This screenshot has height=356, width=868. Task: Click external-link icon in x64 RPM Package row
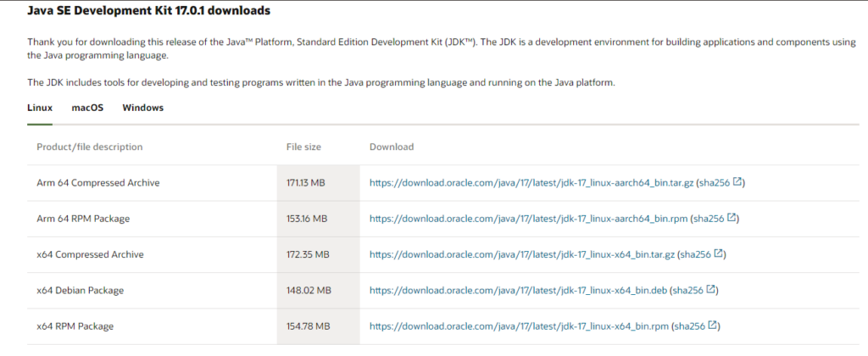point(712,325)
